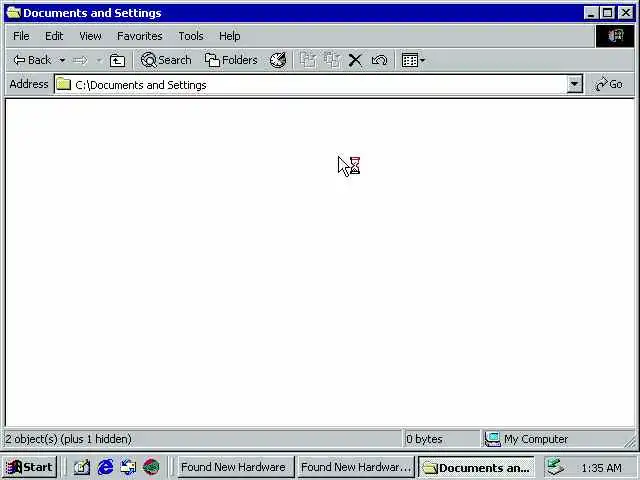This screenshot has width=640, height=480.
Task: Click the Forward arrow button
Action: 80,60
